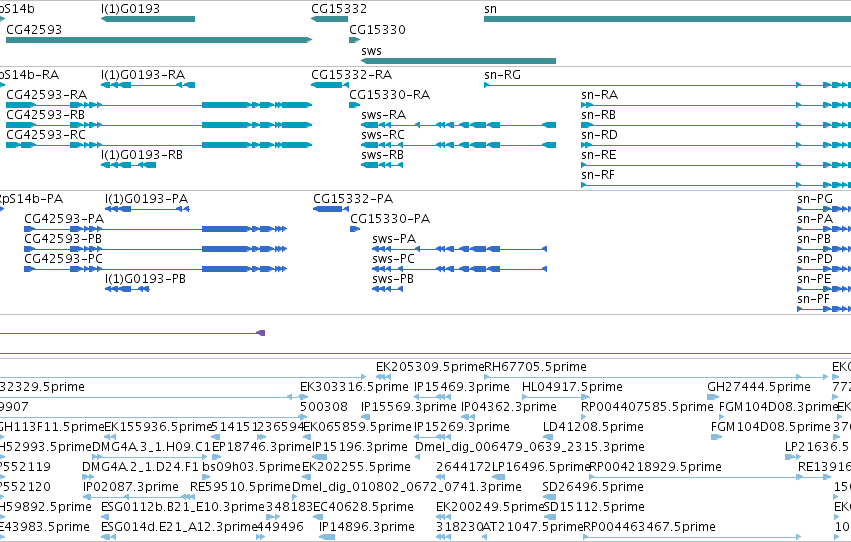The height and width of the screenshot is (542, 851).
Task: Open protein l(1)G0193-PA
Action: pyautogui.click(x=147, y=199)
